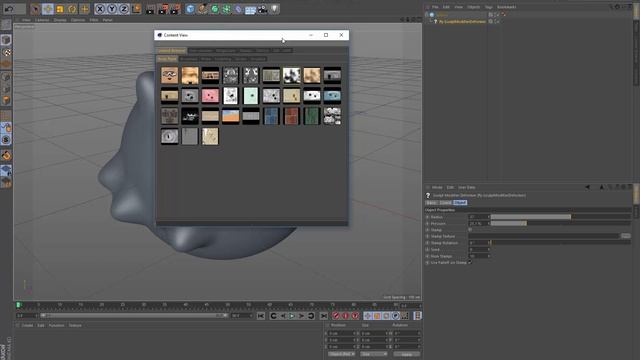Click the Seed value field

(478, 249)
